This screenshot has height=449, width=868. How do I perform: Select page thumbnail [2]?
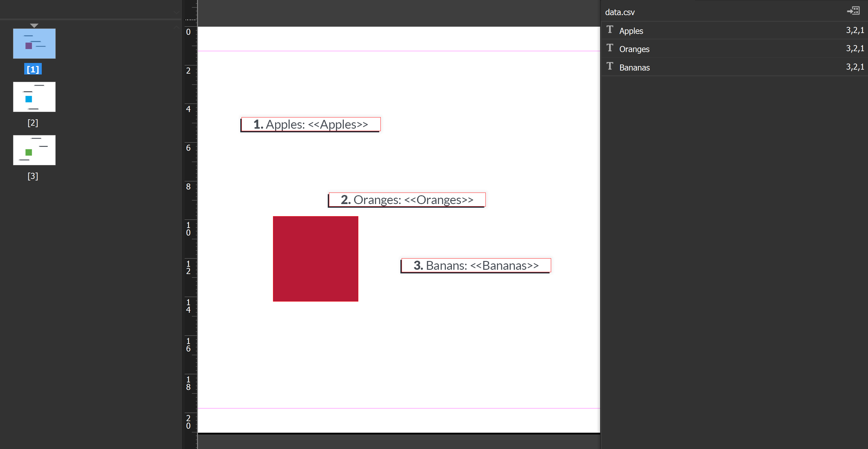(x=34, y=97)
